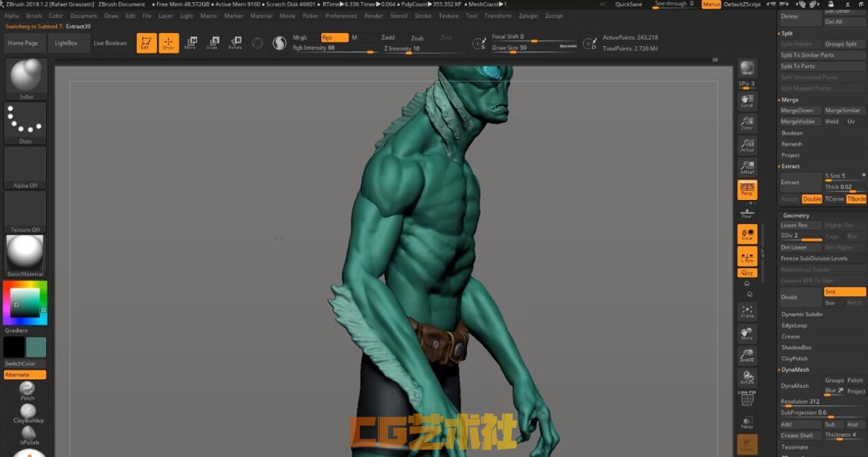Open the Tool menu
Viewport: 868px width, 457px height.
pyautogui.click(x=471, y=16)
